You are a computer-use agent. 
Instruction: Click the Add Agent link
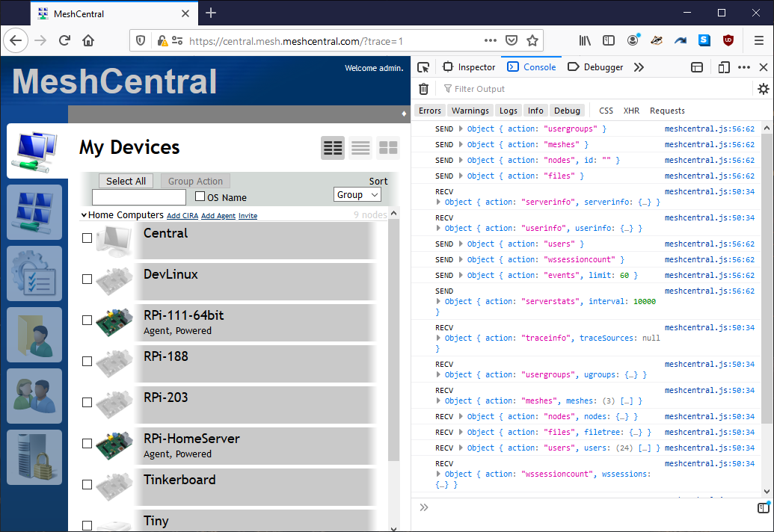218,215
